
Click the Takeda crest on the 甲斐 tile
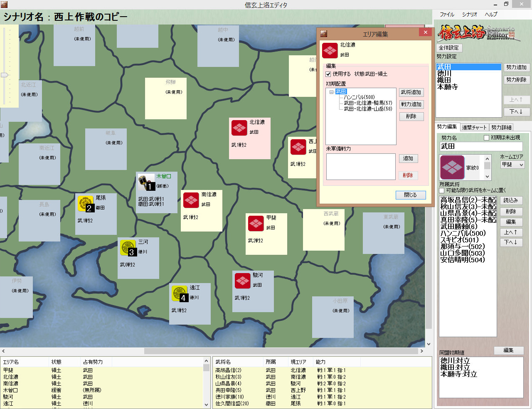[256, 223]
